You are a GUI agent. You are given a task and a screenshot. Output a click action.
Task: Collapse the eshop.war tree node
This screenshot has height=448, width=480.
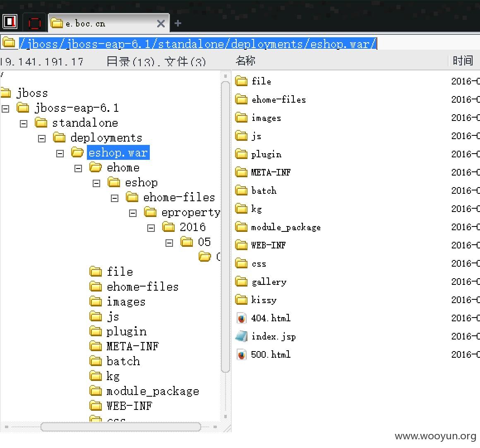pos(60,154)
